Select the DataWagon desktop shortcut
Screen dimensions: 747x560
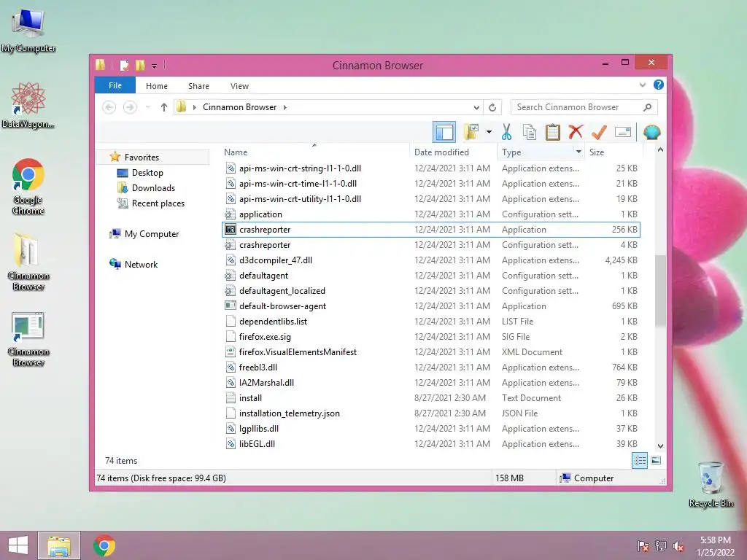[x=28, y=105]
